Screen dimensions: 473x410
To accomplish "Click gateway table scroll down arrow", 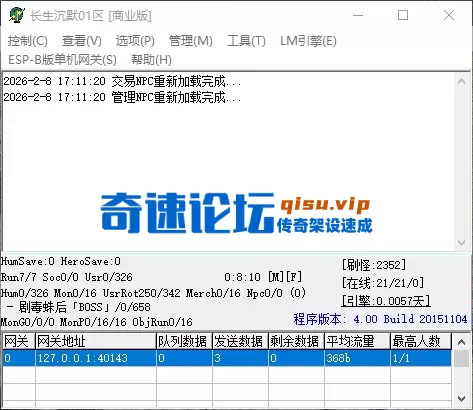I will 462,399.
